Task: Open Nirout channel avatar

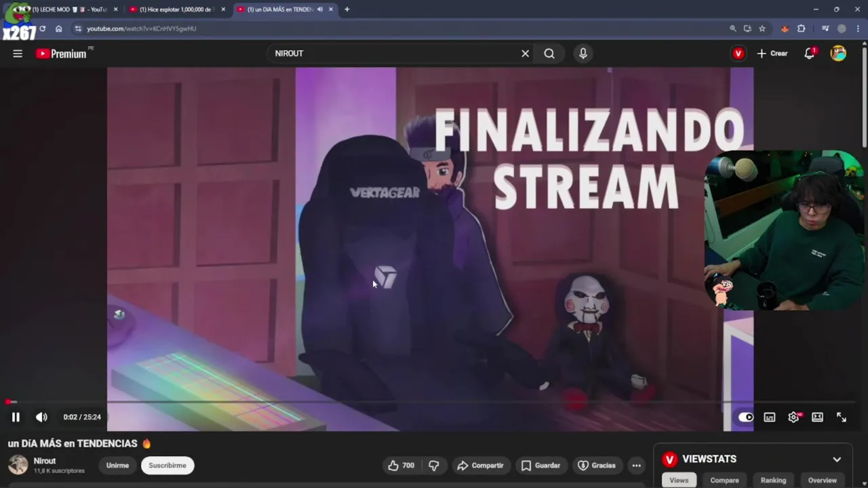Action: pos(18,465)
